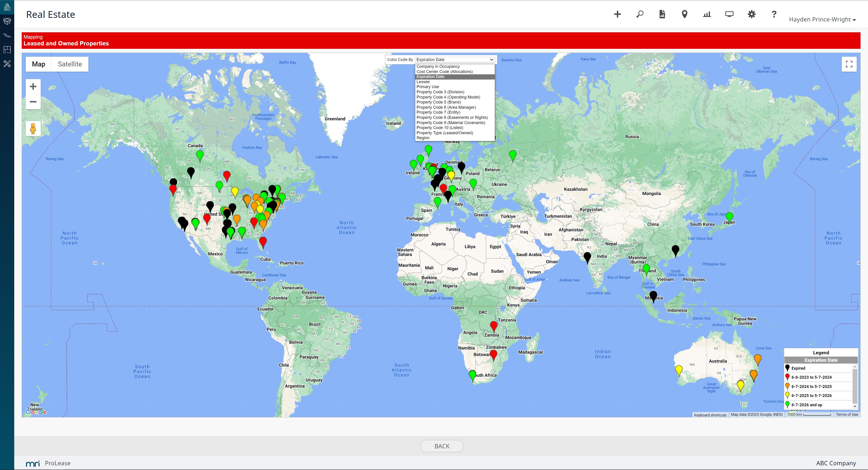Screen dimensions: 868x470
Task: Click the legend scrollbar down arrow
Action: click(x=855, y=406)
